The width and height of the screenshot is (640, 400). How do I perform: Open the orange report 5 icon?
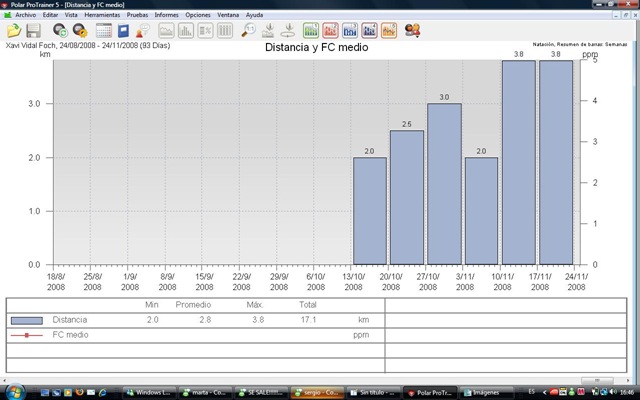click(389, 31)
